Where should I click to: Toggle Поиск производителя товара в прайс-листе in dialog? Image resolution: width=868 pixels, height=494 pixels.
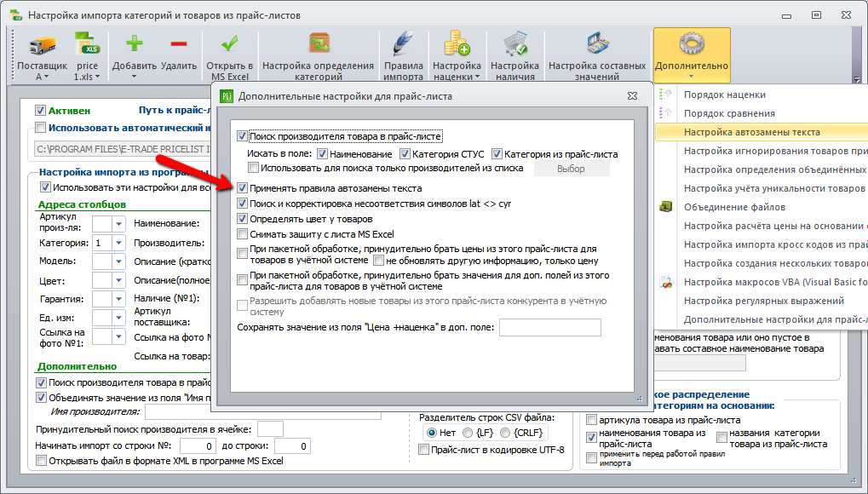point(242,136)
